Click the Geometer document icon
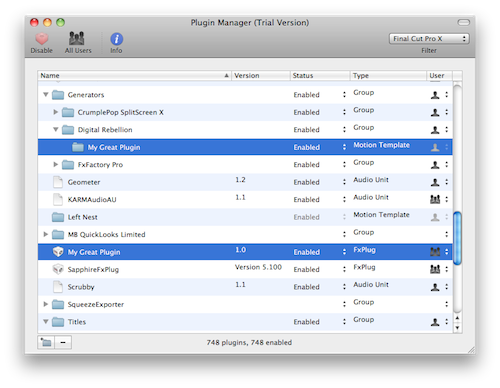Screen dimensions: 500x388 coord(58,182)
